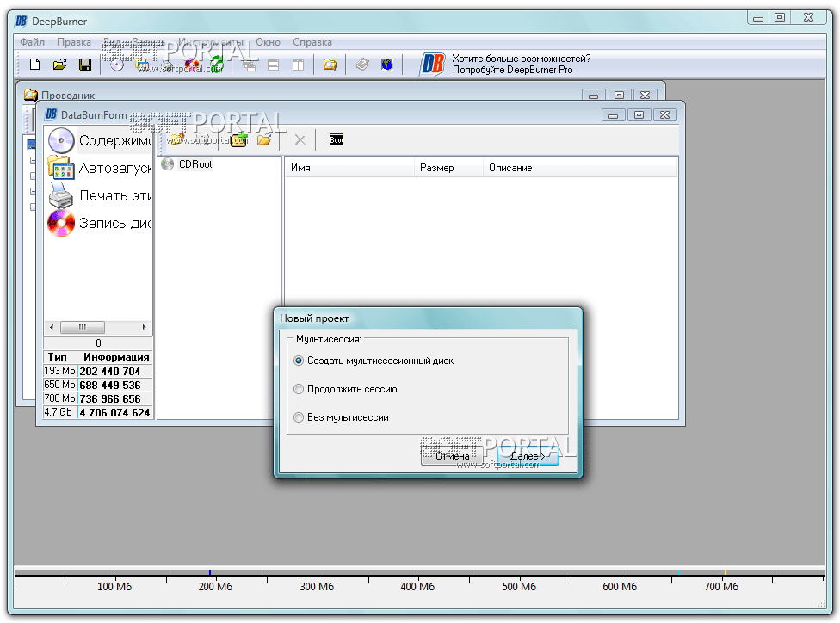840x623 pixels.
Task: Click the Отмена button in the dialog
Action: [x=452, y=456]
